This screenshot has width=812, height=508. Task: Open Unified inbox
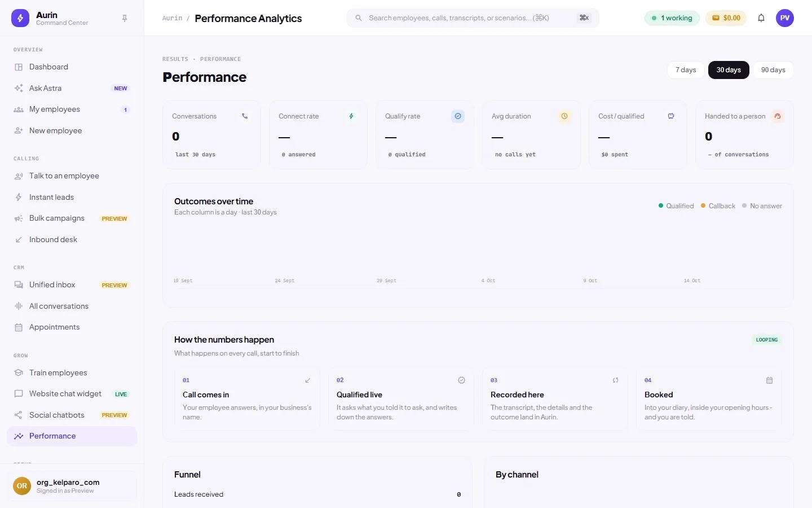[72, 285]
